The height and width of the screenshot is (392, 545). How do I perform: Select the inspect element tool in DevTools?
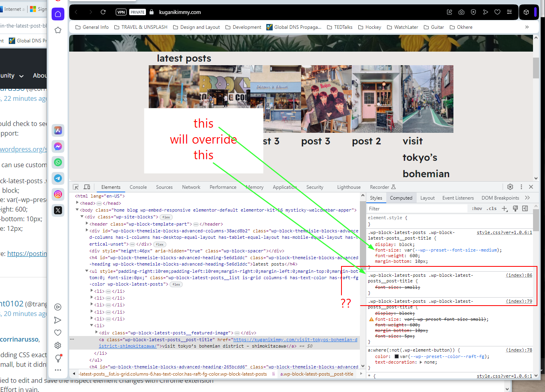[75, 187]
